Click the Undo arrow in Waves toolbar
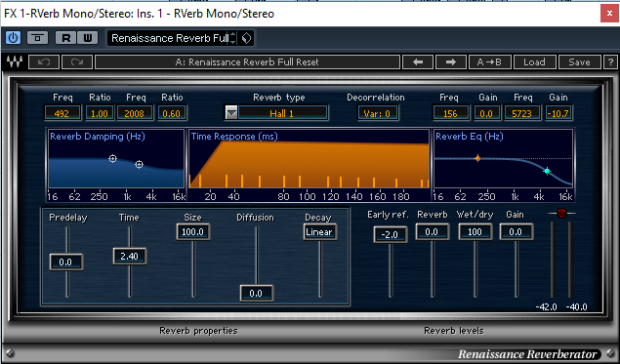 click(x=44, y=62)
